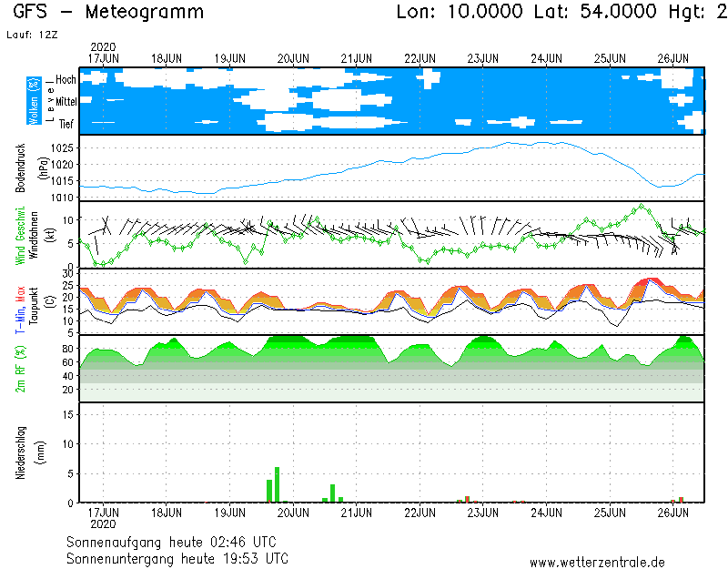Viewport: 728px width, 569px height.
Task: Click the "Niederschlag" panel label
Action: [20, 452]
